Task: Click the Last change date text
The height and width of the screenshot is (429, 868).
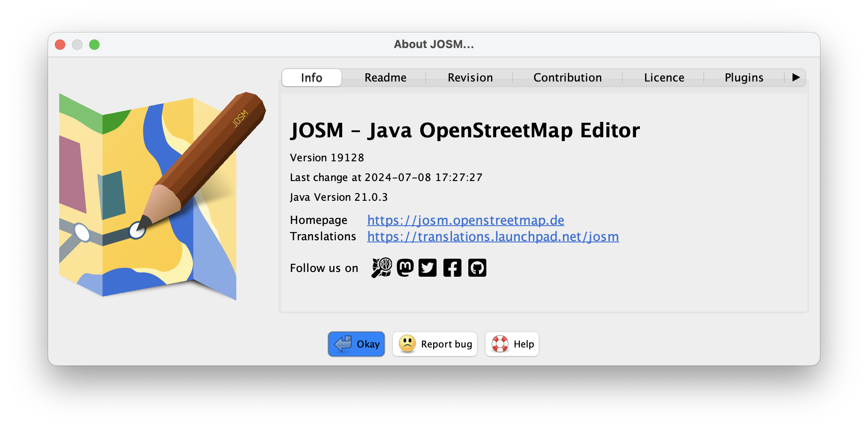Action: [x=386, y=178]
